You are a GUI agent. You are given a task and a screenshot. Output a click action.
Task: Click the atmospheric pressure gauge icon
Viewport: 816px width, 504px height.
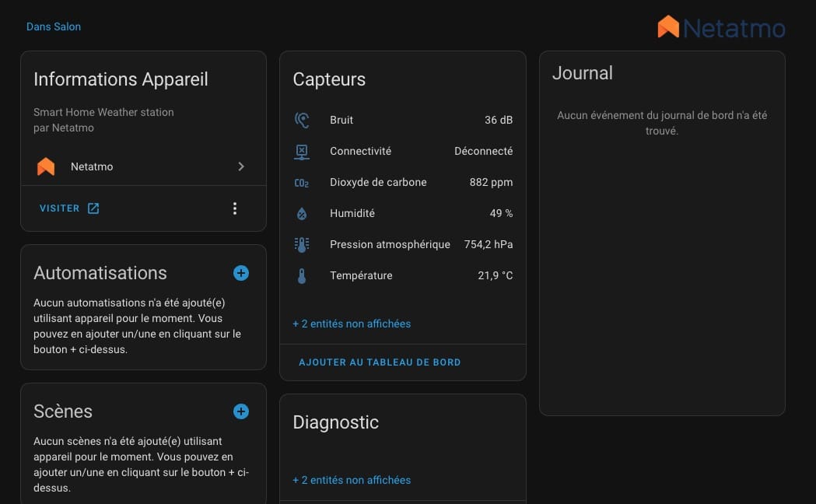(302, 244)
